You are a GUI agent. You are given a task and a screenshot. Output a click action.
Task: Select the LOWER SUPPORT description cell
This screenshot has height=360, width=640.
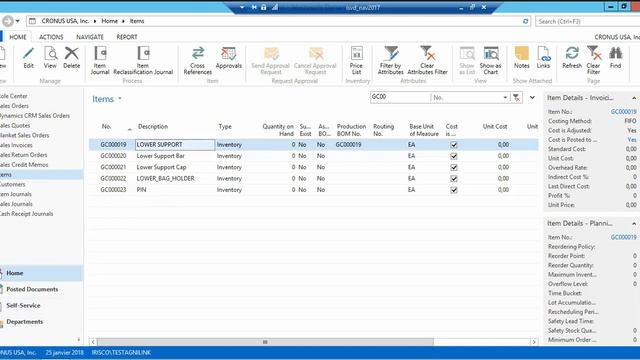[175, 144]
